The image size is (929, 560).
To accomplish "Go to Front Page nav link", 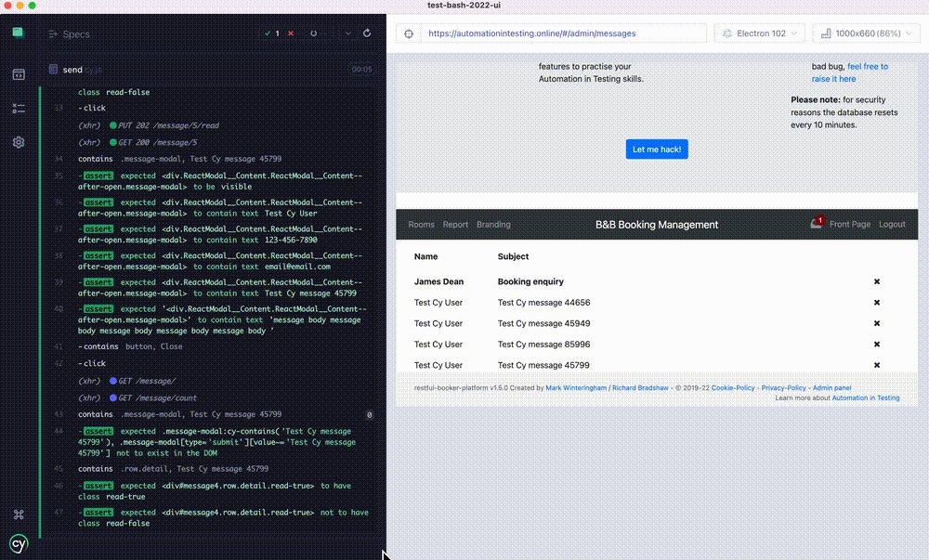I will tap(850, 225).
